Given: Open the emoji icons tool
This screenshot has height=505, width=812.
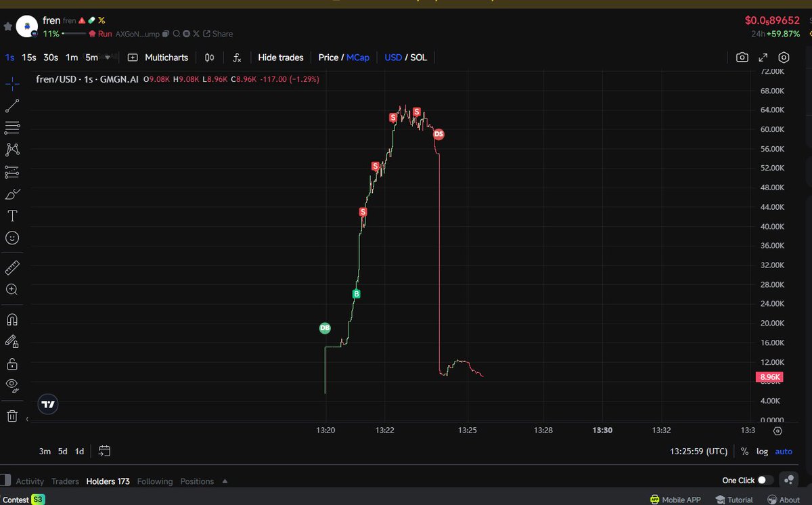Looking at the screenshot, I should tap(12, 238).
